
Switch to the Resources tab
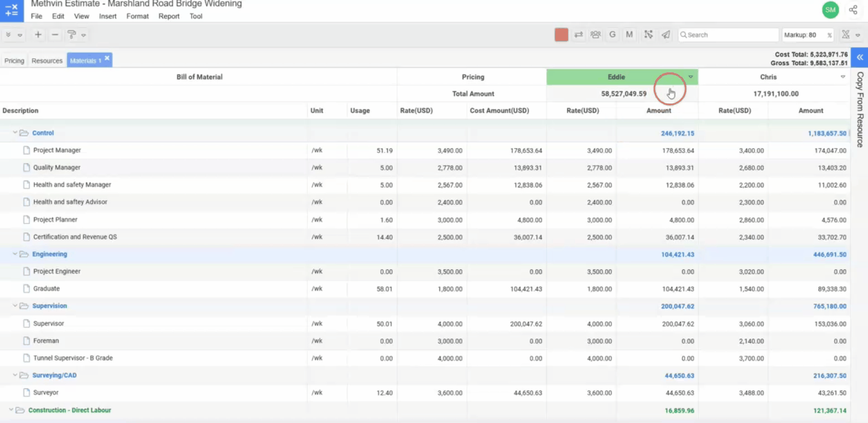click(47, 61)
